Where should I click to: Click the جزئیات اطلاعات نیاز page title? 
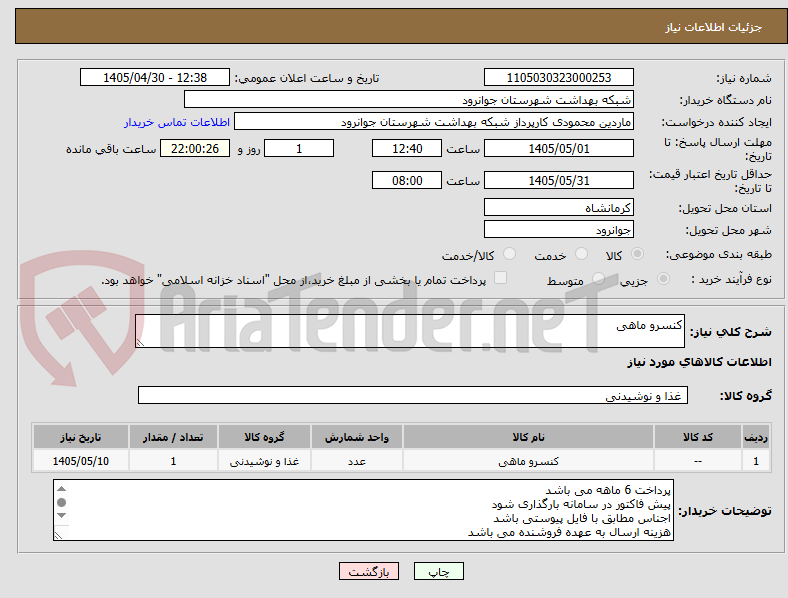click(714, 27)
